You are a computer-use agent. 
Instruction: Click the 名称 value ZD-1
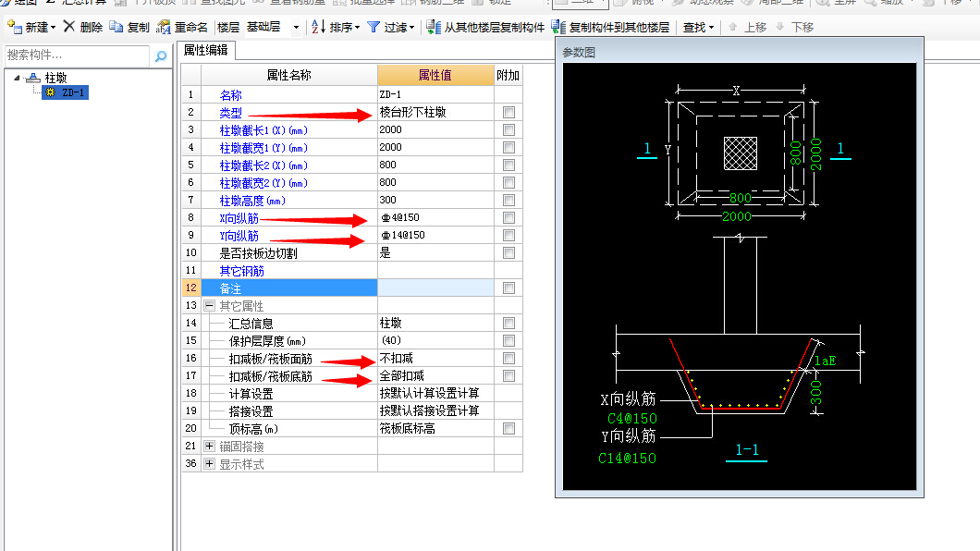390,94
